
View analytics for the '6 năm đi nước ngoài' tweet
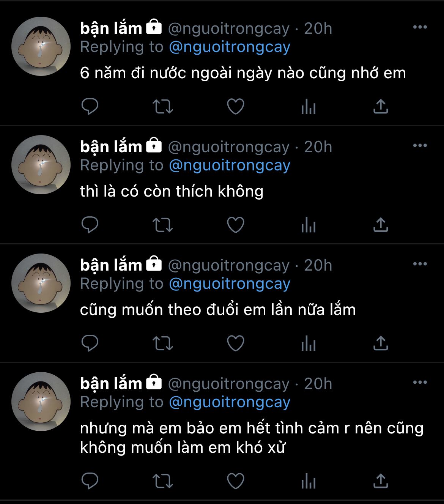click(x=308, y=106)
